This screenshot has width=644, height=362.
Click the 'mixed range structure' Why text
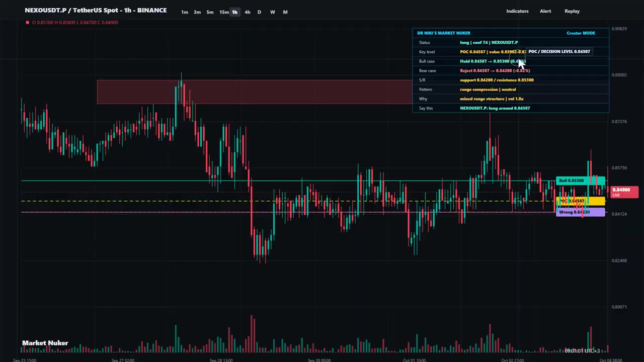492,99
